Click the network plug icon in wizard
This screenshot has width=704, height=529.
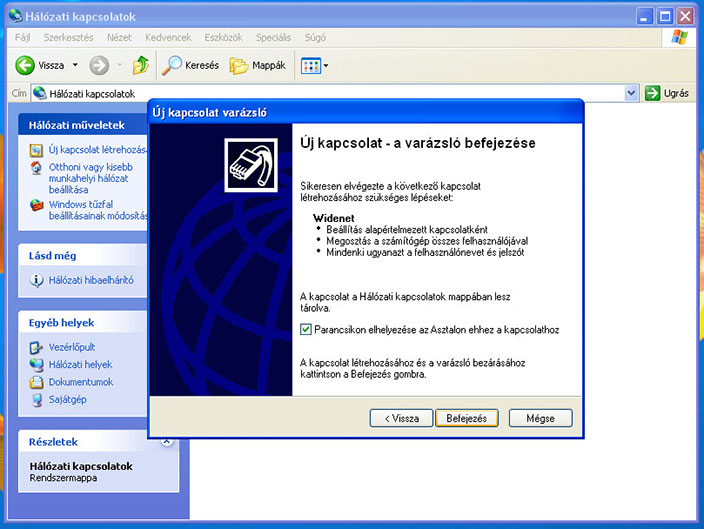(x=251, y=165)
